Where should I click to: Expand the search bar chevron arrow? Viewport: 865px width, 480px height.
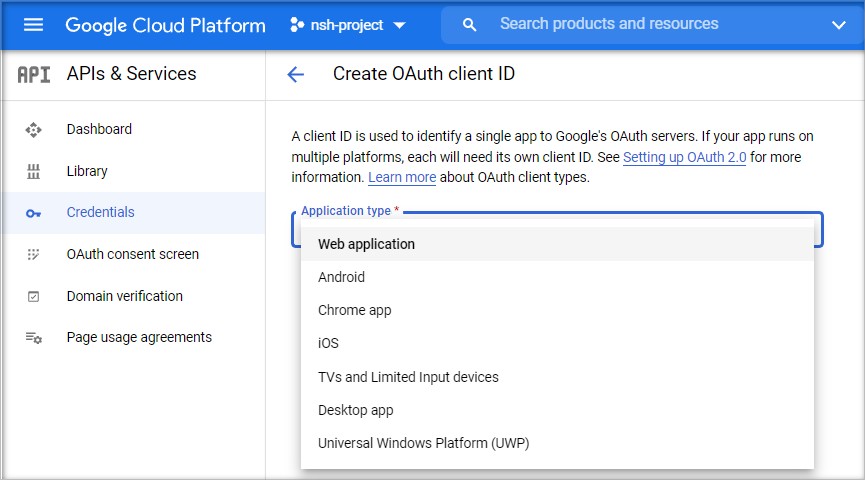(839, 25)
